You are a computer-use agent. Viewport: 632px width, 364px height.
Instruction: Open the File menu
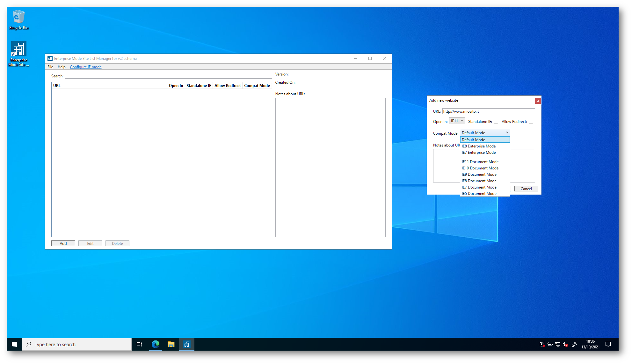[50, 67]
